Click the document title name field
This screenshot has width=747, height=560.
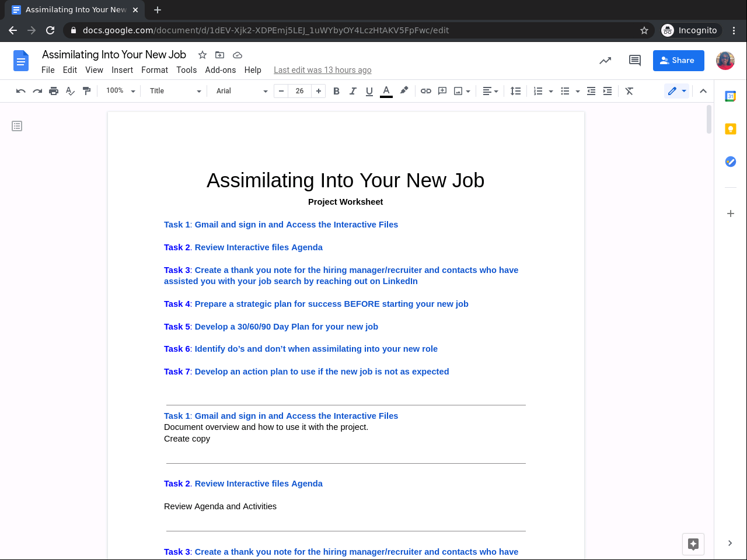tap(114, 55)
